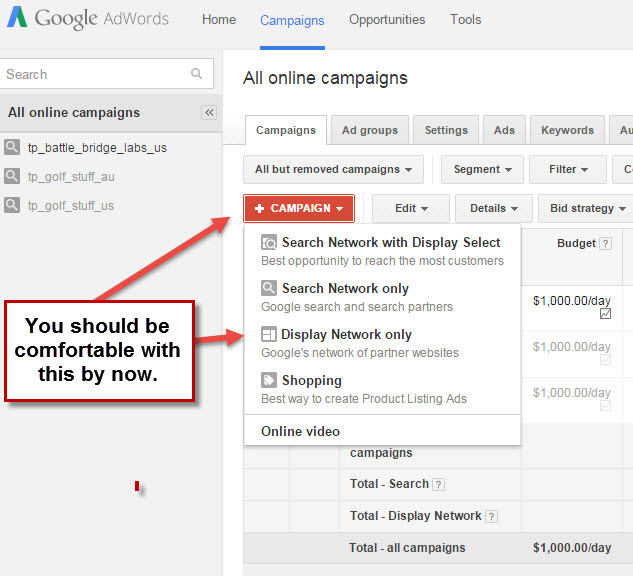
Task: Switch to the Ad groups tab
Action: coord(370,130)
